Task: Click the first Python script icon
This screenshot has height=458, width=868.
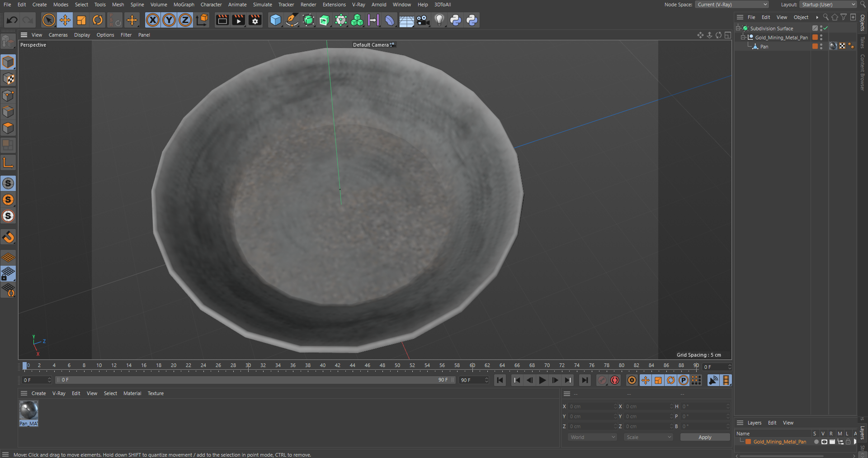Action: pyautogui.click(x=456, y=20)
